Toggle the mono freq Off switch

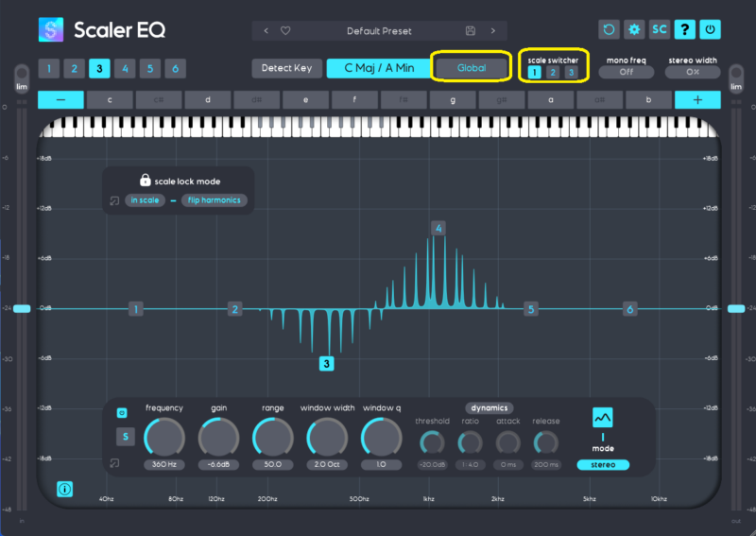coord(625,72)
